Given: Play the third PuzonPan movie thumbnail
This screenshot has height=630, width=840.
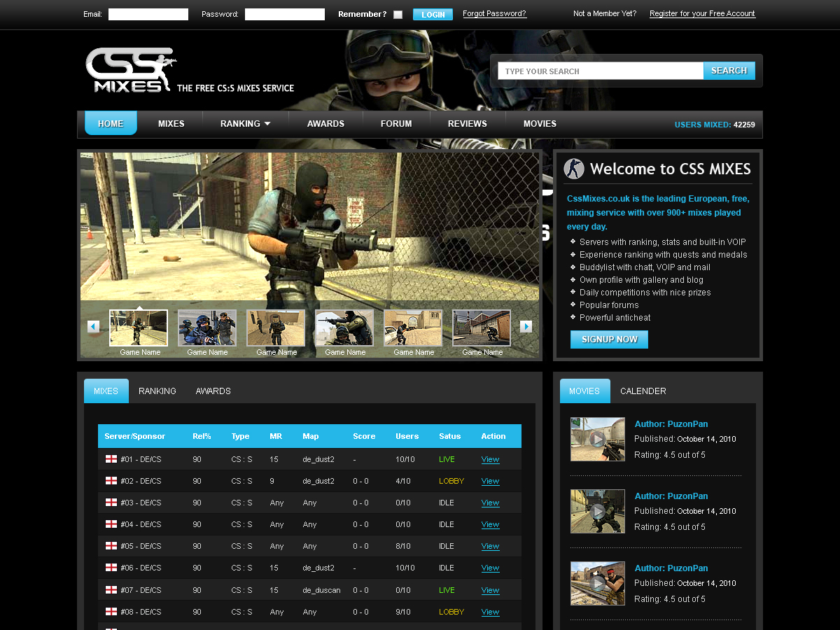Looking at the screenshot, I should tap(598, 583).
